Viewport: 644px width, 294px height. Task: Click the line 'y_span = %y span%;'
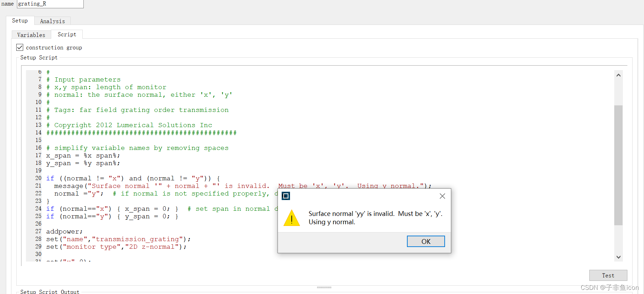(x=83, y=163)
